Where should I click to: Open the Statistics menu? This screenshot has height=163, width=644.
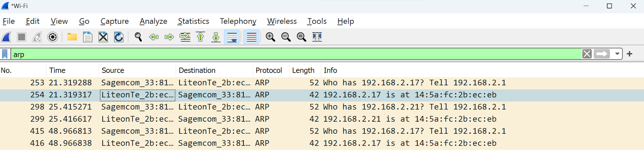coord(194,21)
